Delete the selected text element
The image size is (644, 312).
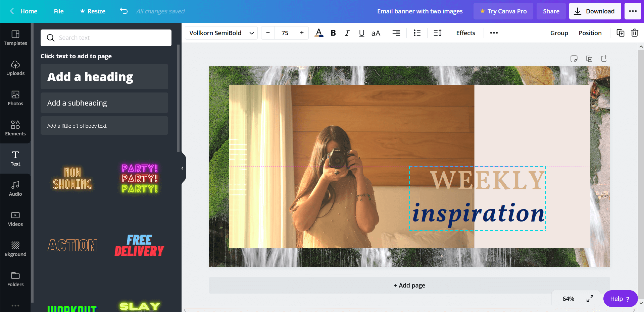pyautogui.click(x=634, y=33)
